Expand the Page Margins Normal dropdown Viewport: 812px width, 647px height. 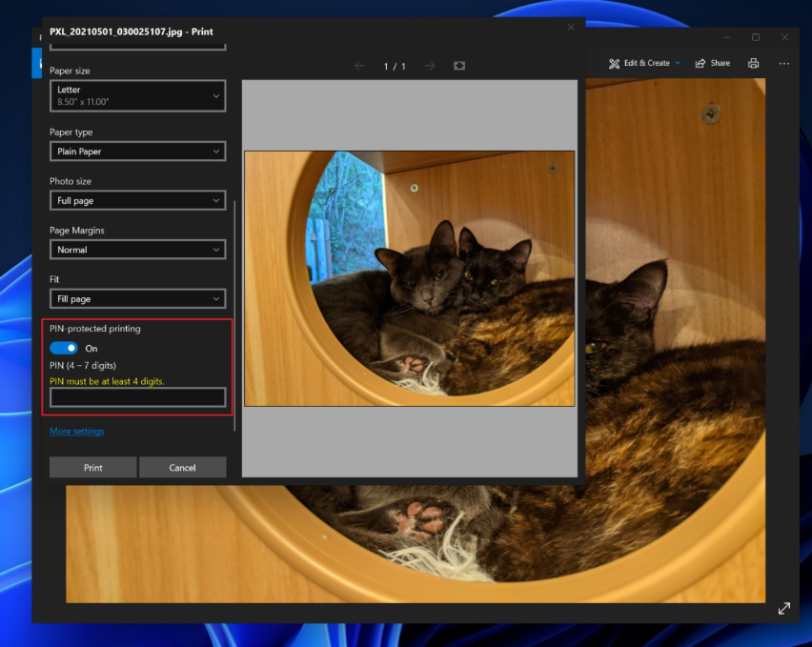(x=138, y=250)
